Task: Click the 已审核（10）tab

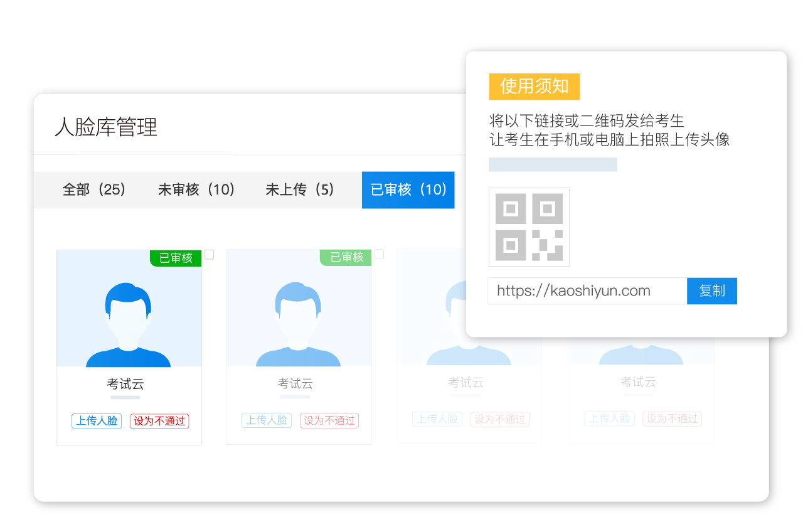Action: tap(408, 189)
